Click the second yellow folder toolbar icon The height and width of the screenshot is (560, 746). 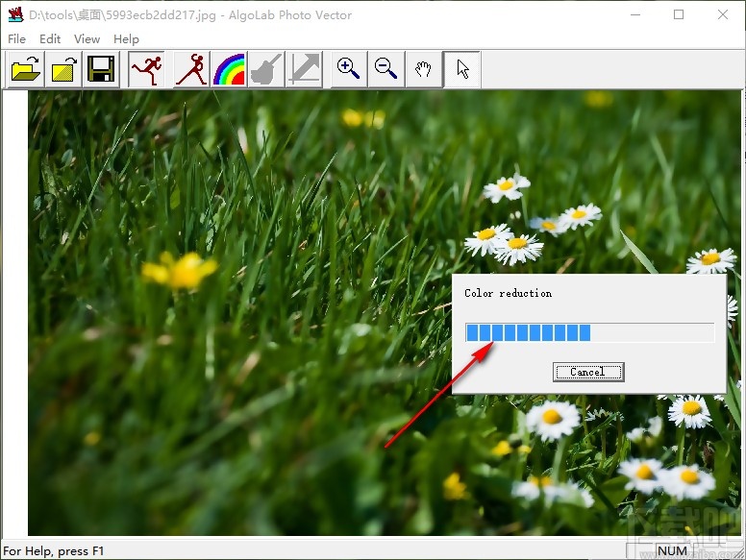pyautogui.click(x=63, y=70)
